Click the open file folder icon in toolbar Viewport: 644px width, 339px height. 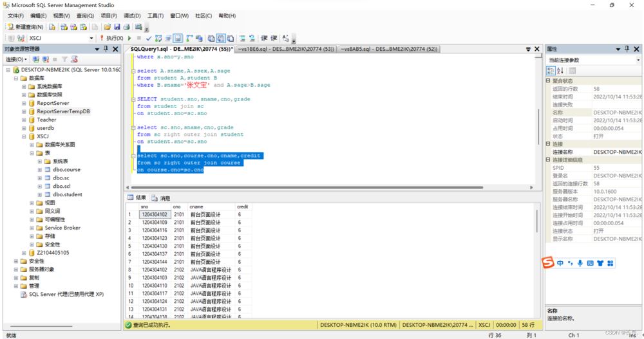click(x=107, y=27)
